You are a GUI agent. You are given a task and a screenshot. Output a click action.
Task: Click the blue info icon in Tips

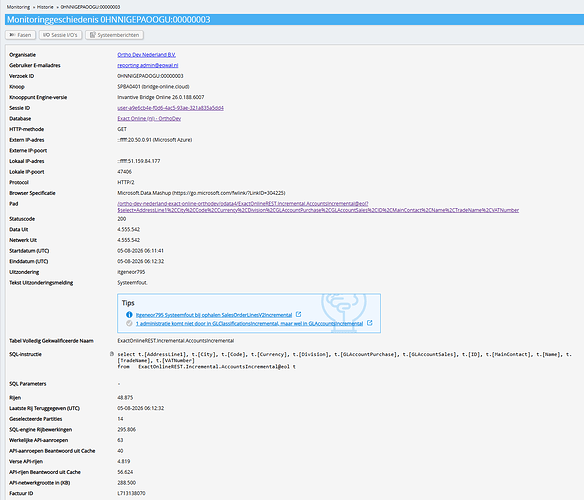click(x=129, y=315)
